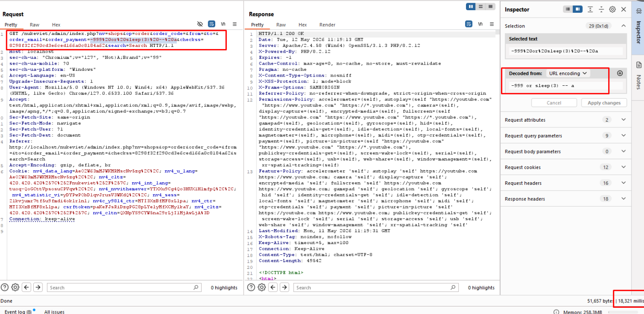This screenshot has height=314, width=644.
Task: Toggle Response pretty-print wrap icon
Action: click(469, 24)
